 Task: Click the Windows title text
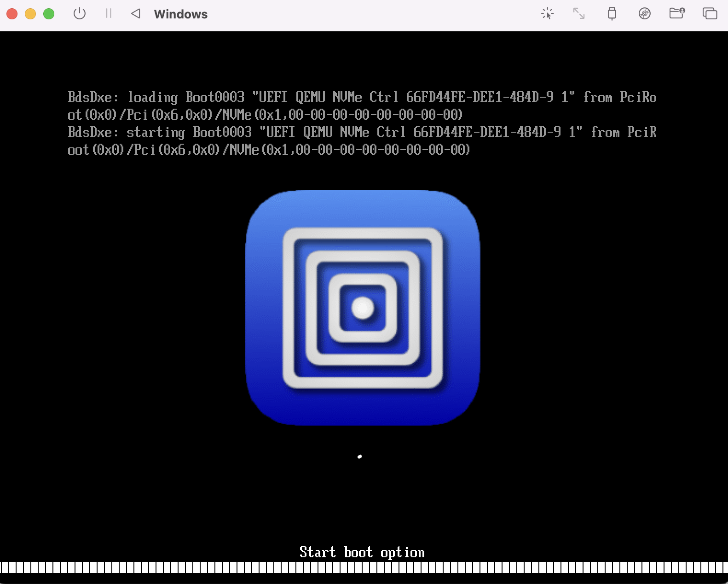click(181, 14)
